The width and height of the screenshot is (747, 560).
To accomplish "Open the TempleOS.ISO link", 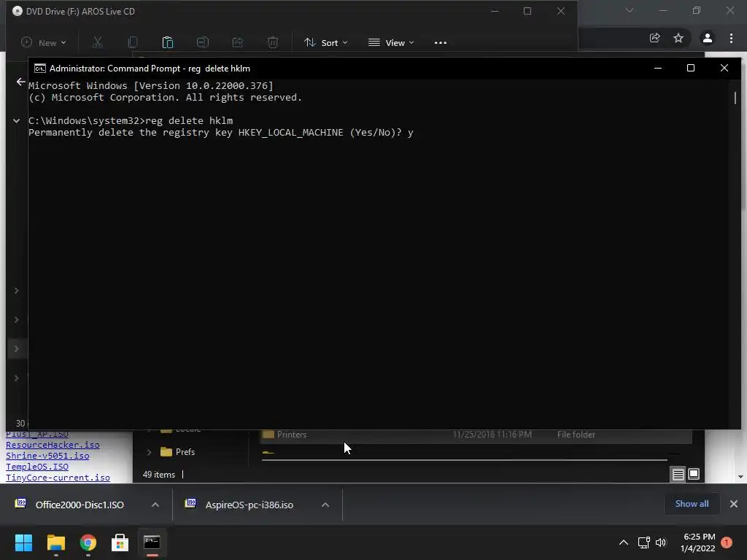I will tap(37, 467).
